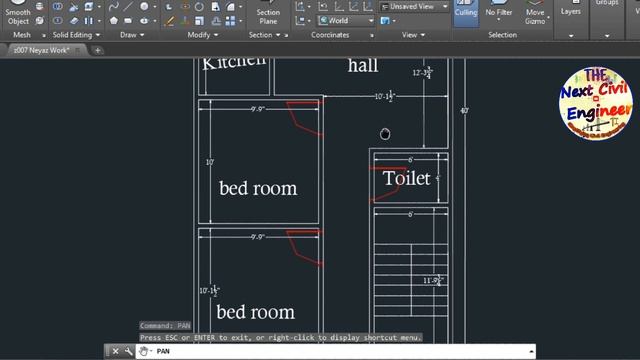This screenshot has width=640, height=360.
Task: Click the Section Plane button
Action: pyautogui.click(x=268, y=13)
